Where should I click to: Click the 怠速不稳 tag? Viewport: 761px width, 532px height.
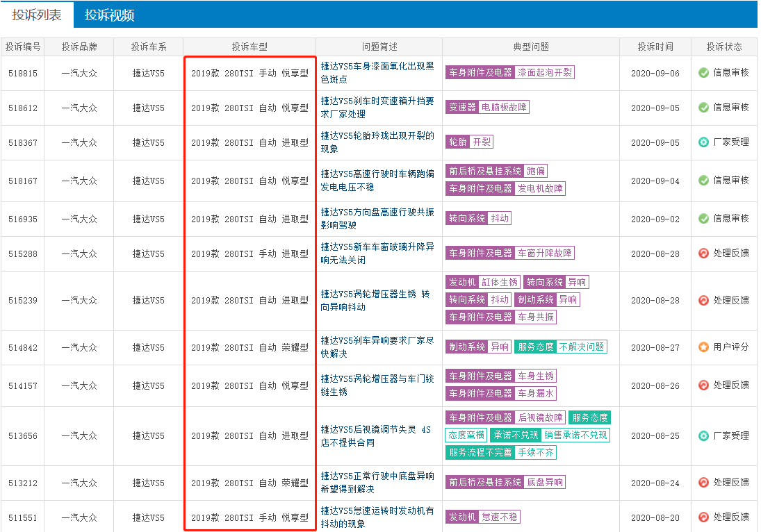pos(499,517)
